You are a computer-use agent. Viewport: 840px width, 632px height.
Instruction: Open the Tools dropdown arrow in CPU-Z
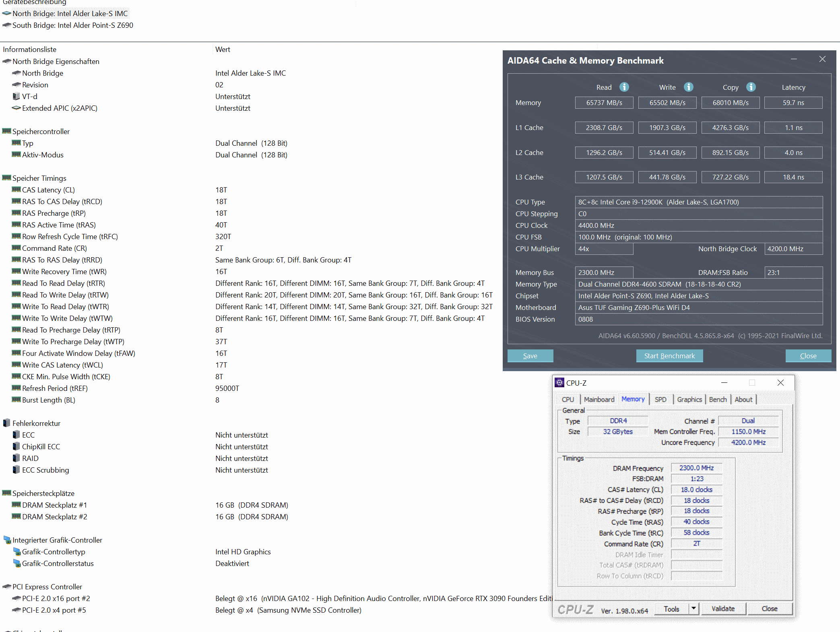[693, 608]
